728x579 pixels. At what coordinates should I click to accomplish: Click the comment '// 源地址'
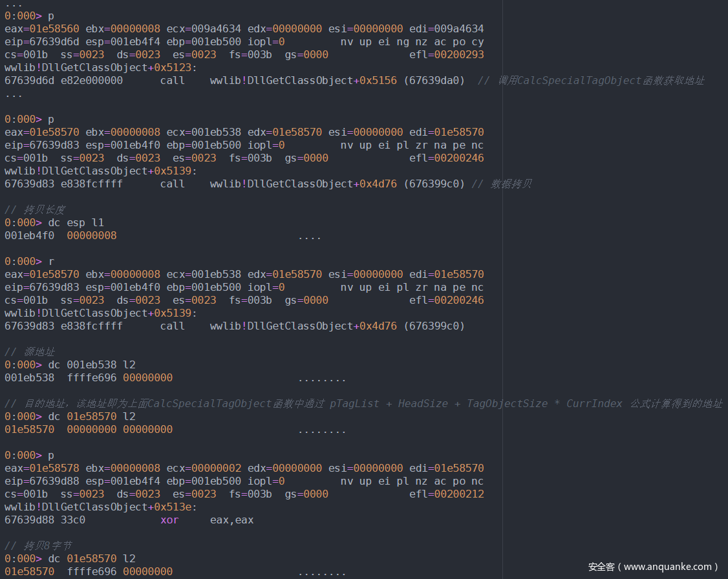point(30,352)
